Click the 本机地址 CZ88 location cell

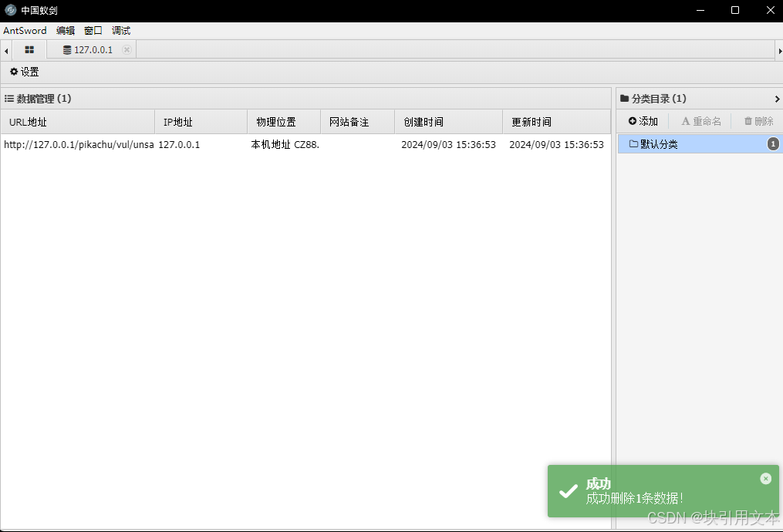pos(285,145)
